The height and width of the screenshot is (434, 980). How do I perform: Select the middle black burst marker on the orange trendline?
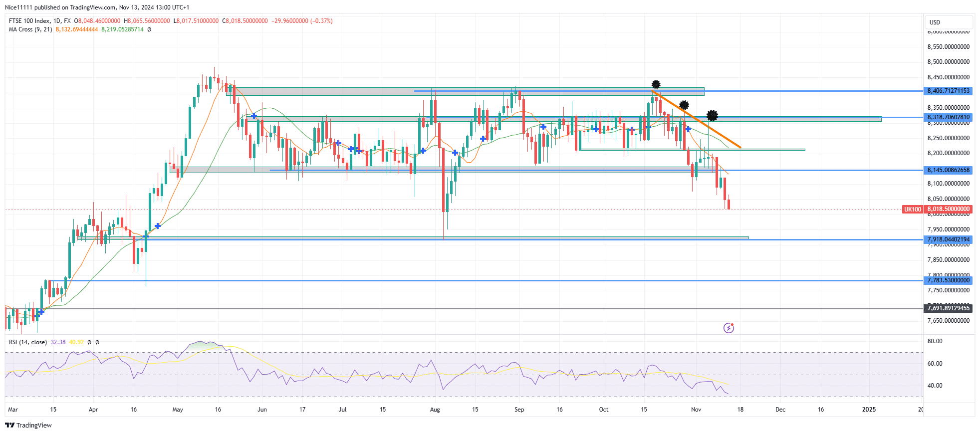point(684,105)
